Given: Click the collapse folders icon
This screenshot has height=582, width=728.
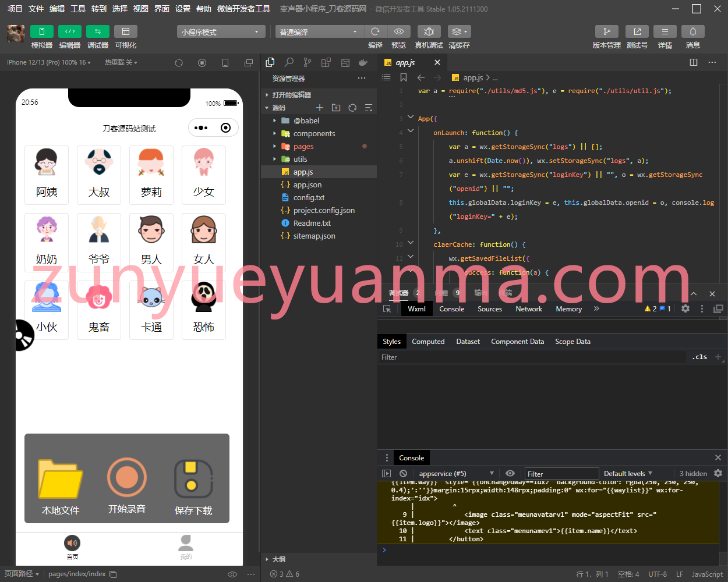Looking at the screenshot, I should coord(369,108).
